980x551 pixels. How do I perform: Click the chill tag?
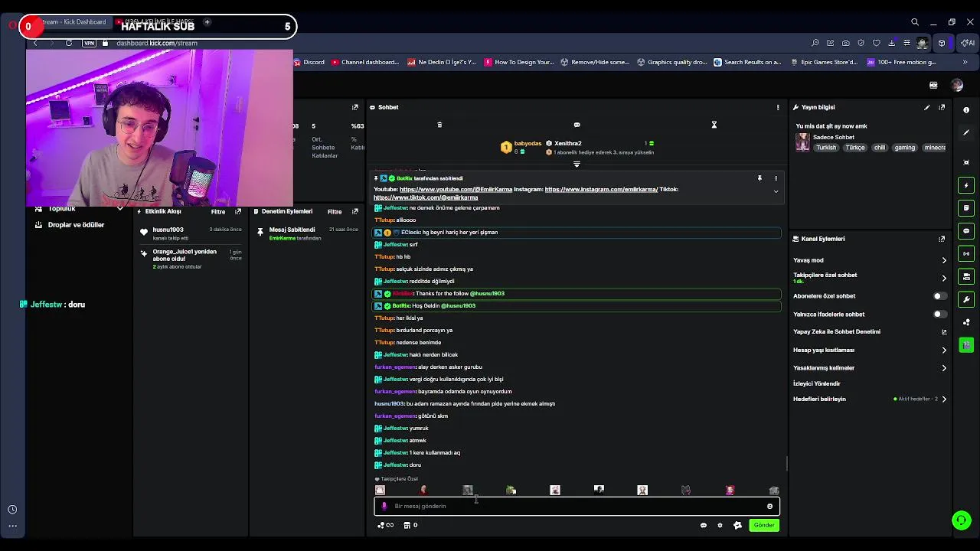(879, 148)
